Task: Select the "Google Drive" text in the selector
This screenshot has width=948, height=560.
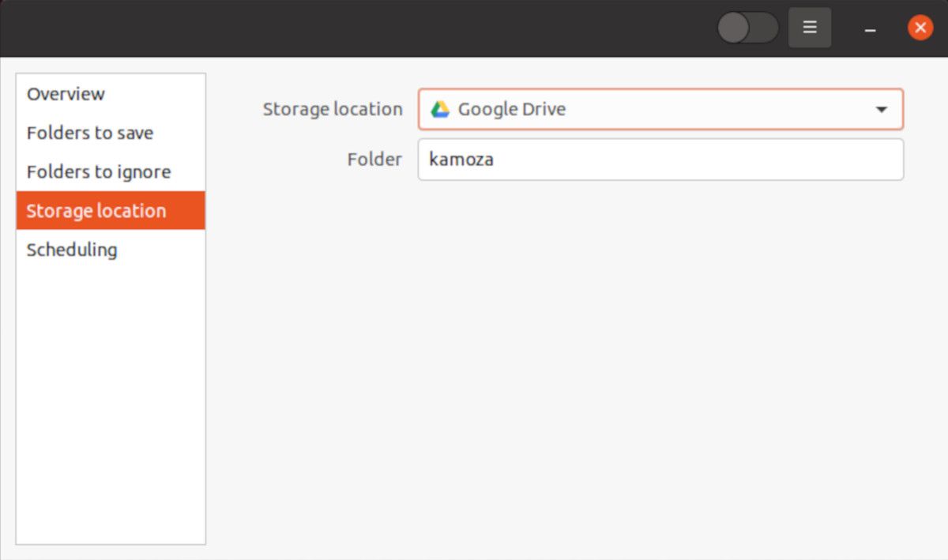Action: pyautogui.click(x=512, y=110)
